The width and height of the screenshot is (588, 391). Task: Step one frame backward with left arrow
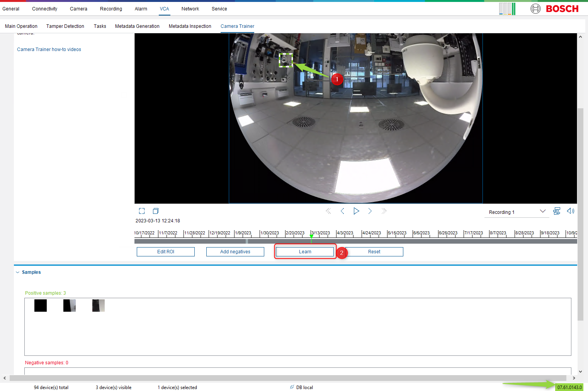click(342, 211)
